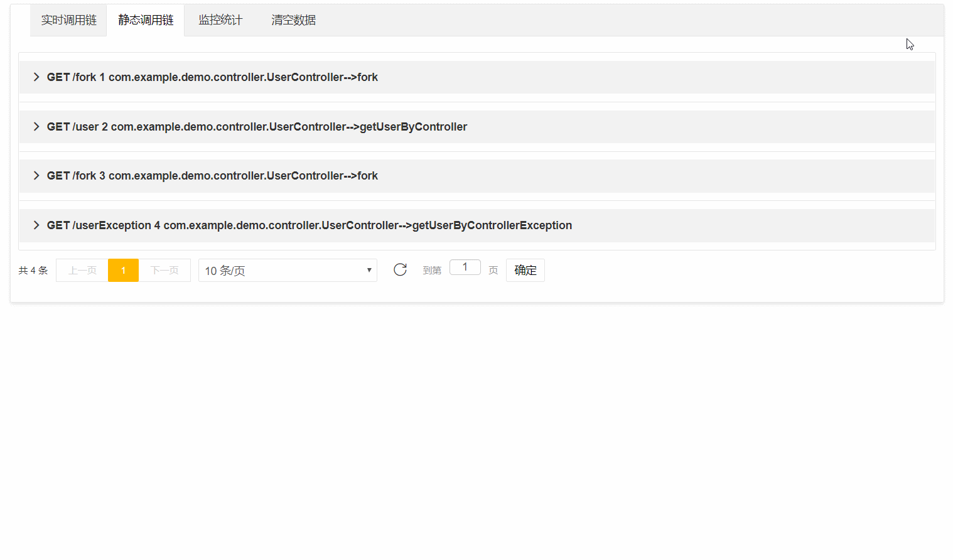
Task: Click the dropdown arrow on page size selector
Action: [x=369, y=270]
